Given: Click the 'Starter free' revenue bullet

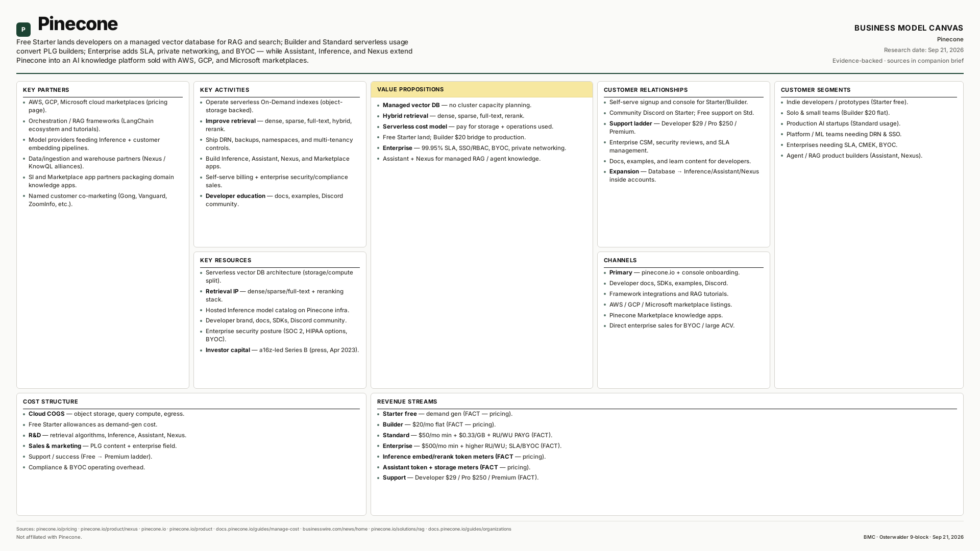Looking at the screenshot, I should coord(448,414).
